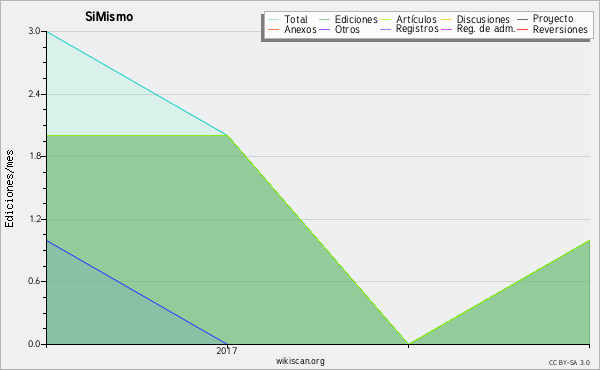600x370 pixels.
Task: Click the 0.6 y-axis value
Action: point(34,281)
